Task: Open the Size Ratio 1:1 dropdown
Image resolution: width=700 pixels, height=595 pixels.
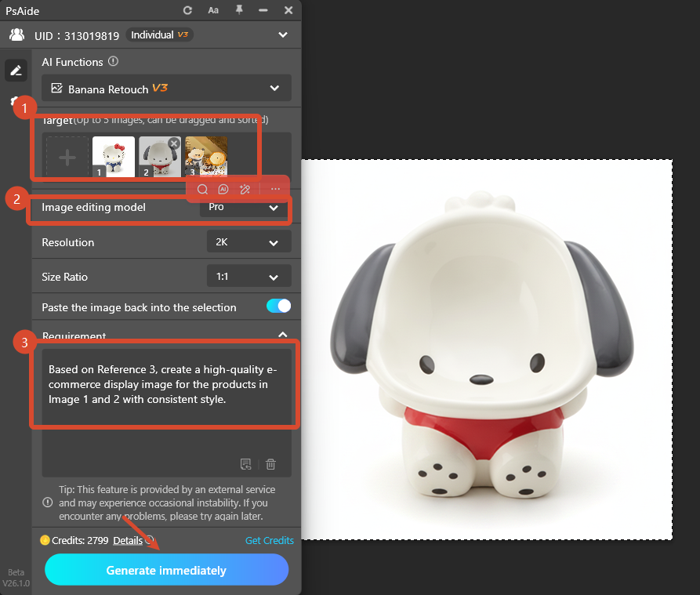Action: tap(248, 276)
